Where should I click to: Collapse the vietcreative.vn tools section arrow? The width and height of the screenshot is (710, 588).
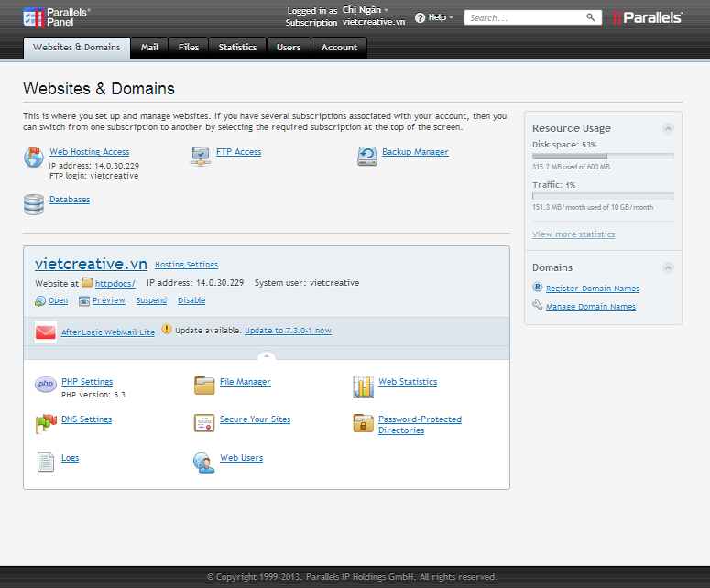[266, 355]
